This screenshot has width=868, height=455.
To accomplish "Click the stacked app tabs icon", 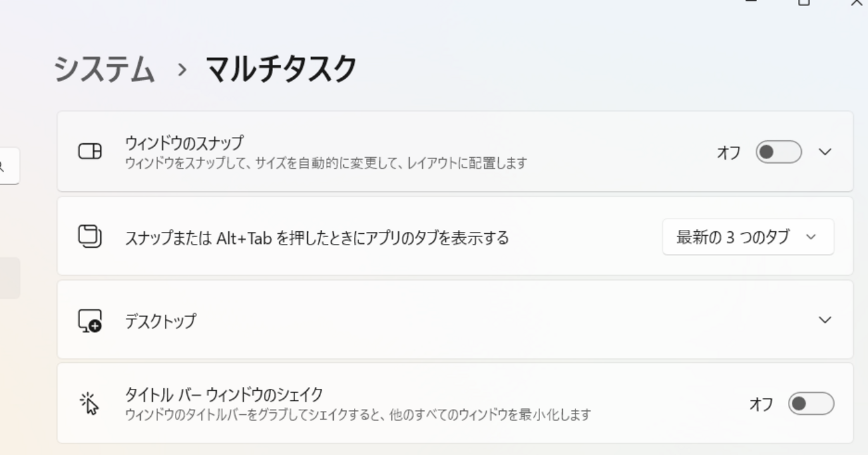I will [x=90, y=237].
